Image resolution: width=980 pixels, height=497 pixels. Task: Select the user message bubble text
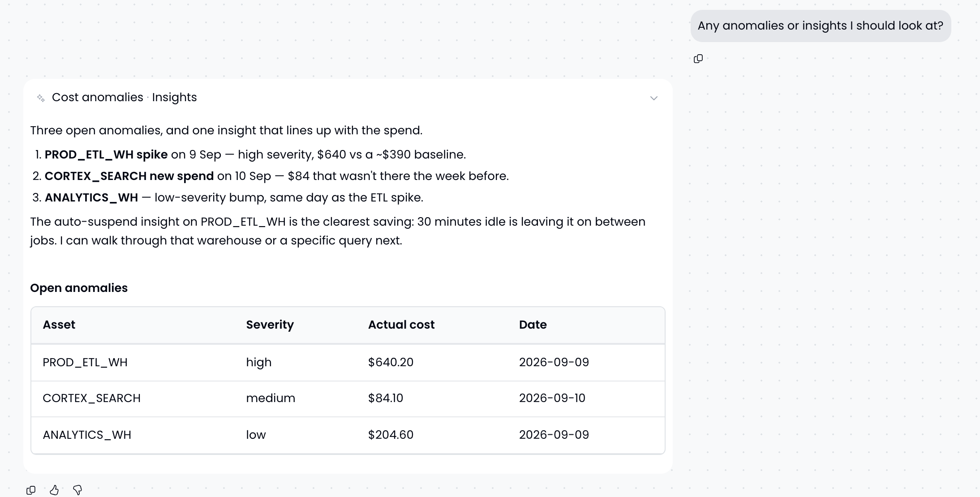[x=821, y=26]
